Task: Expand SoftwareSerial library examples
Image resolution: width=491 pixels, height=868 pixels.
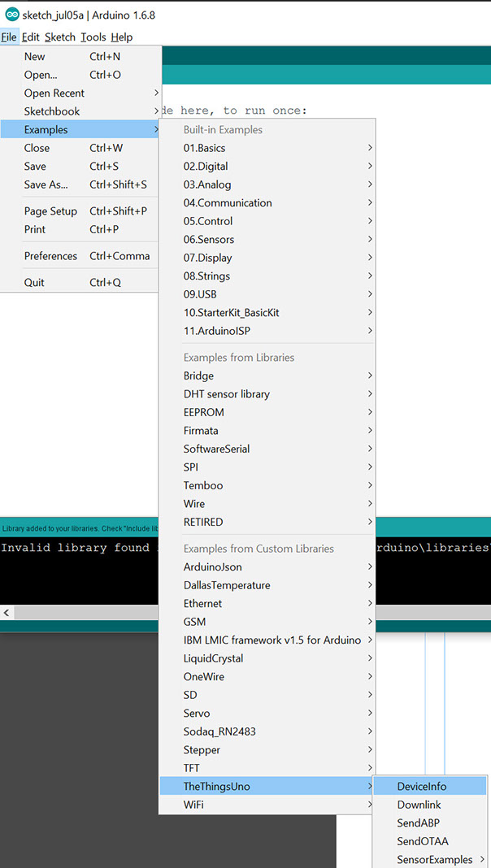Action: point(267,449)
